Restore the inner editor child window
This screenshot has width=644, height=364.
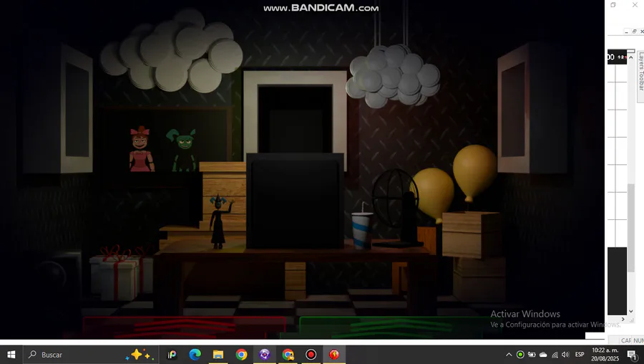pyautogui.click(x=634, y=32)
